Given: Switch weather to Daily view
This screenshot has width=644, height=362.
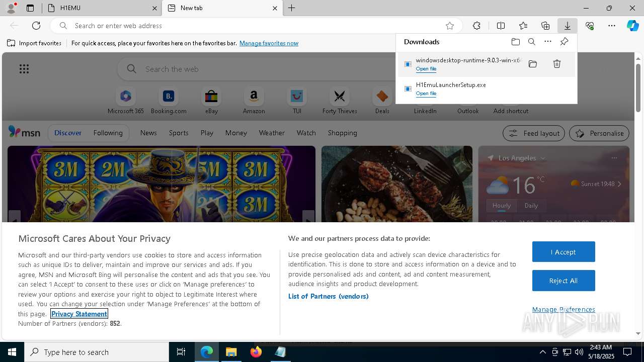Looking at the screenshot, I should 531,206.
